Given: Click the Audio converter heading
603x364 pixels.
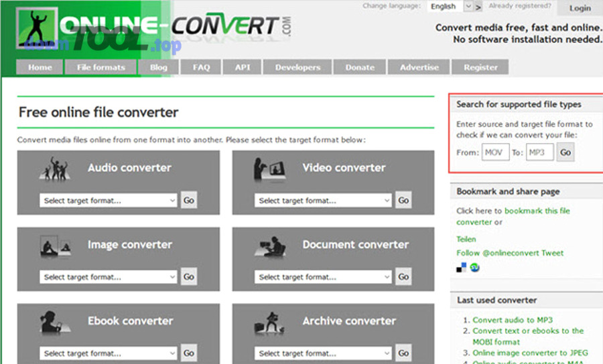Looking at the screenshot, I should [x=129, y=168].
